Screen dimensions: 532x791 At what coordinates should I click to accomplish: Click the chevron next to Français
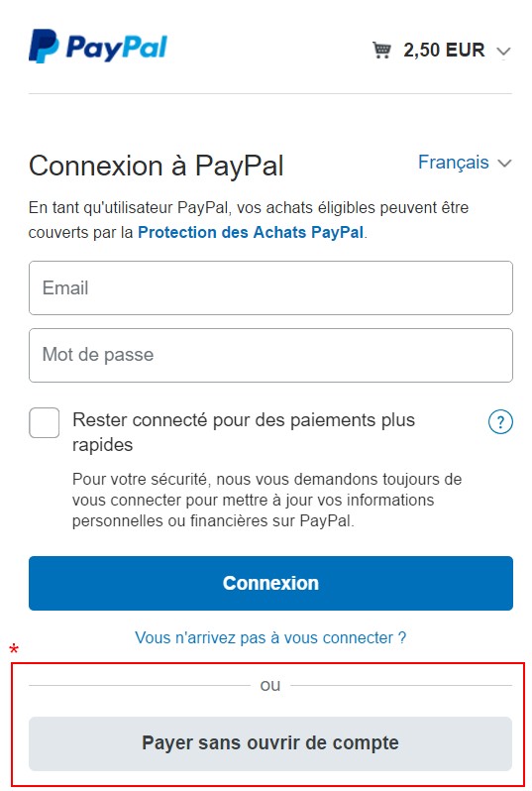(x=504, y=163)
